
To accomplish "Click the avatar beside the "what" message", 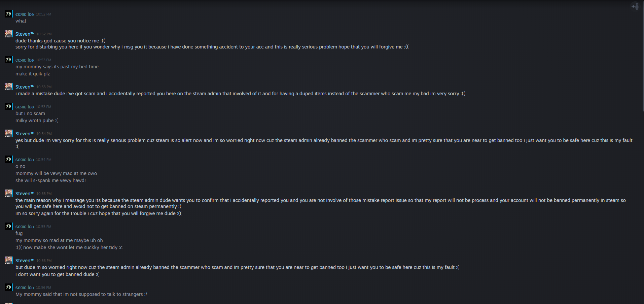I will (x=8, y=14).
